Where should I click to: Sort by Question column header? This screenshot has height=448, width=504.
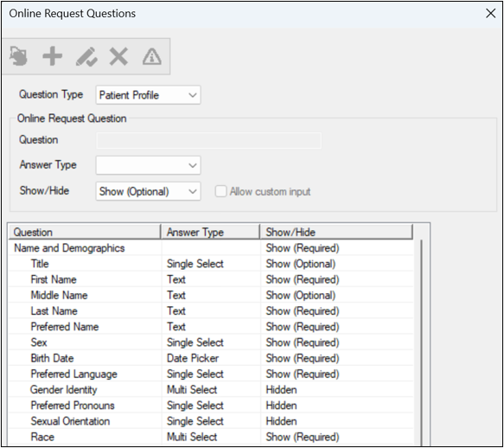click(x=85, y=232)
